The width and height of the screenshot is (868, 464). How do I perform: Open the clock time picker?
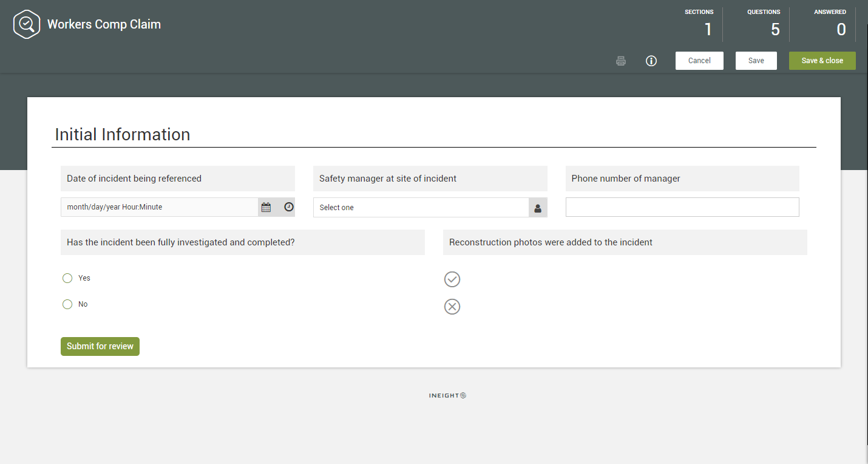[289, 207]
